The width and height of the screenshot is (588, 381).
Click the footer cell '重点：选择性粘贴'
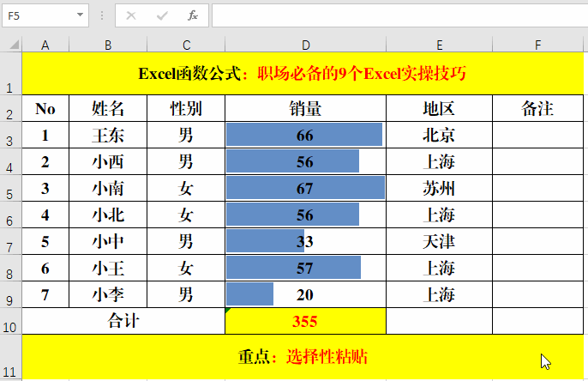(303, 357)
